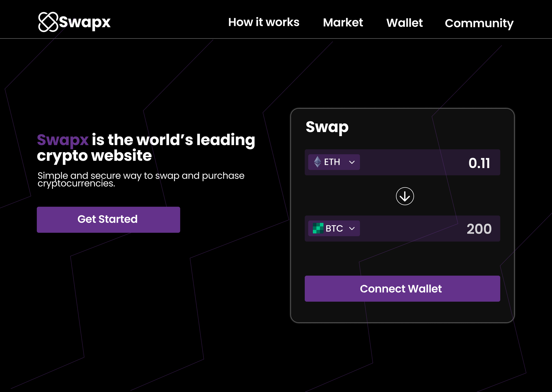
Task: Open the 'Market' navigation item
Action: pyautogui.click(x=343, y=23)
